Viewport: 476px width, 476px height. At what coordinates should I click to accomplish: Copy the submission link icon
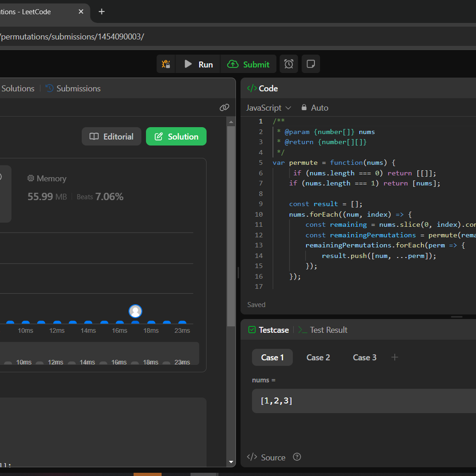click(224, 107)
